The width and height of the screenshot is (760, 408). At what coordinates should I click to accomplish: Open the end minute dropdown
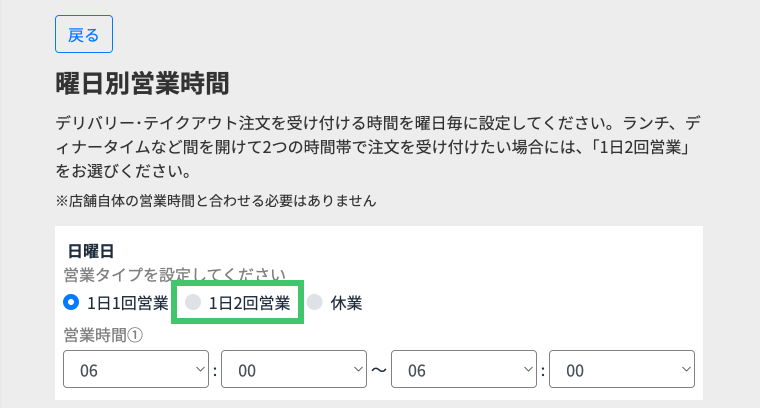(x=622, y=370)
